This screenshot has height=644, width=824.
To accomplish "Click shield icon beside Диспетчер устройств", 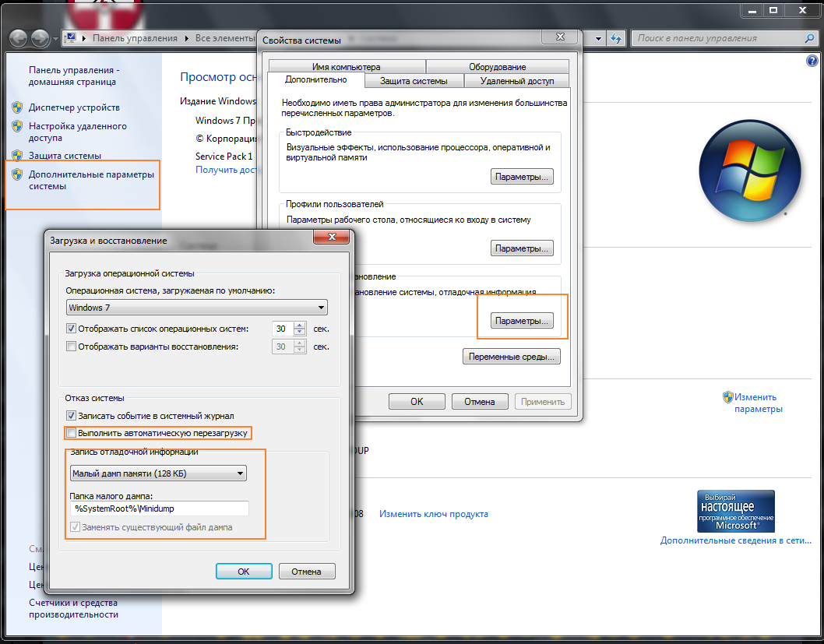I will [x=17, y=107].
